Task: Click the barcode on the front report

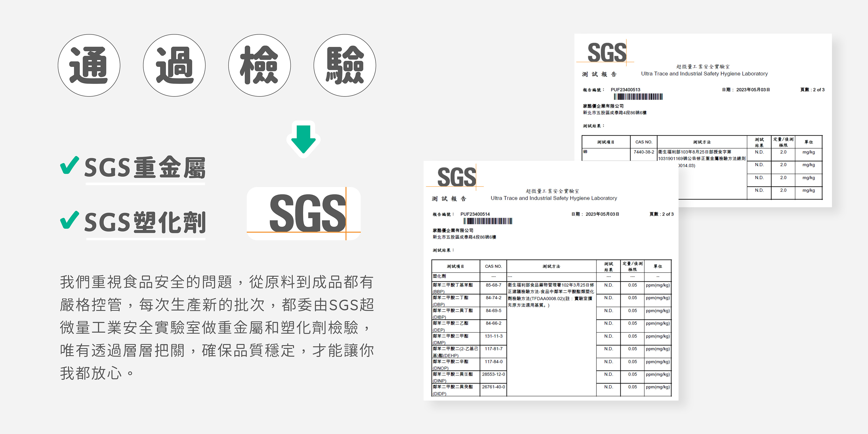Action: click(x=488, y=221)
